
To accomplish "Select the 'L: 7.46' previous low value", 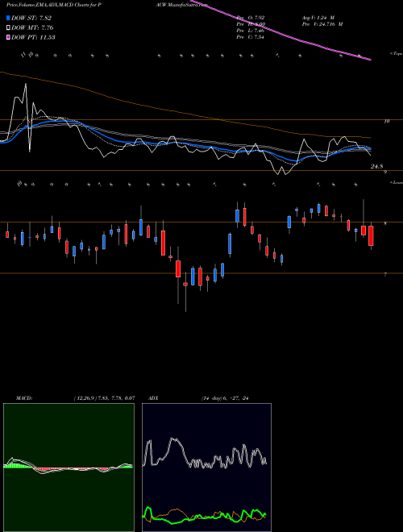I will (x=256, y=31).
